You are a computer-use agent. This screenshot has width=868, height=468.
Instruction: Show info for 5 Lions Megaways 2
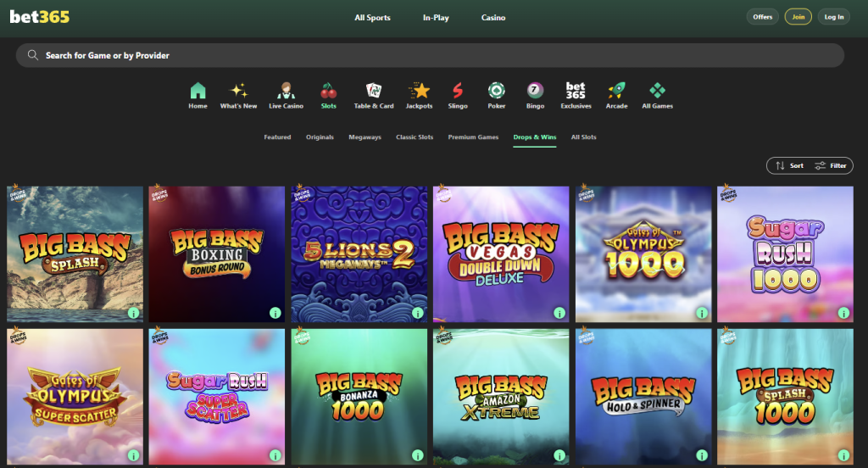coord(417,313)
